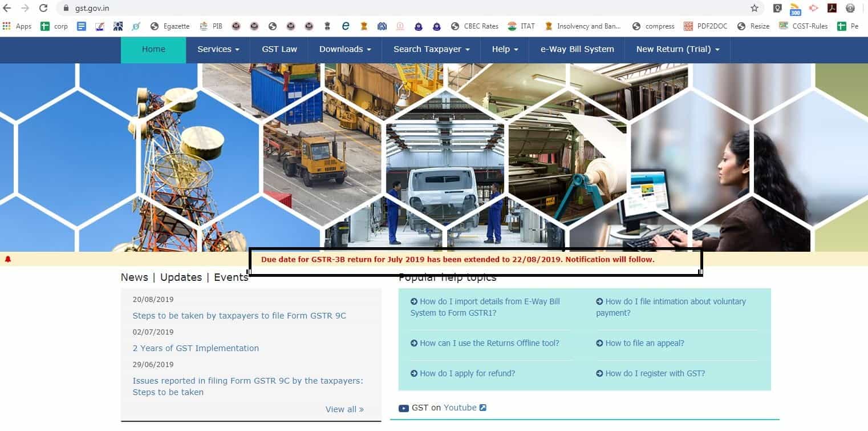868x431 pixels.
Task: Open the Egazette bookmark
Action: pyautogui.click(x=169, y=26)
